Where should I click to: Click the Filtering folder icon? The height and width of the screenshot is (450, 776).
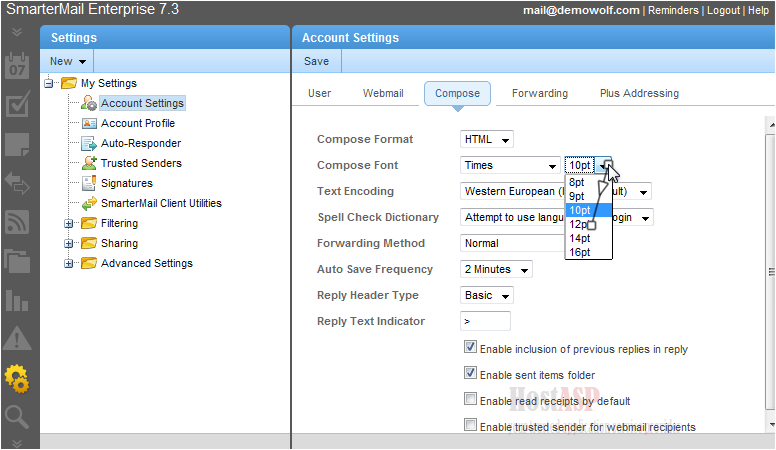(89, 223)
